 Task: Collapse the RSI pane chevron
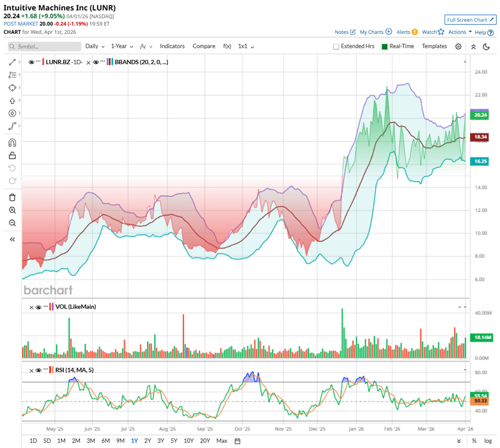(465, 370)
